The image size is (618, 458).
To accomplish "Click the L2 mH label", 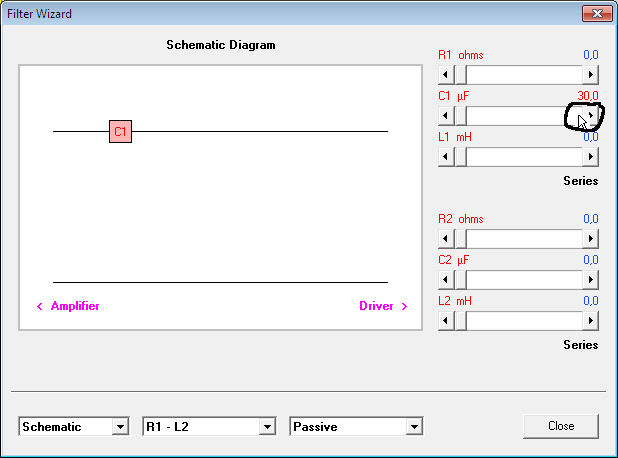I will [455, 301].
